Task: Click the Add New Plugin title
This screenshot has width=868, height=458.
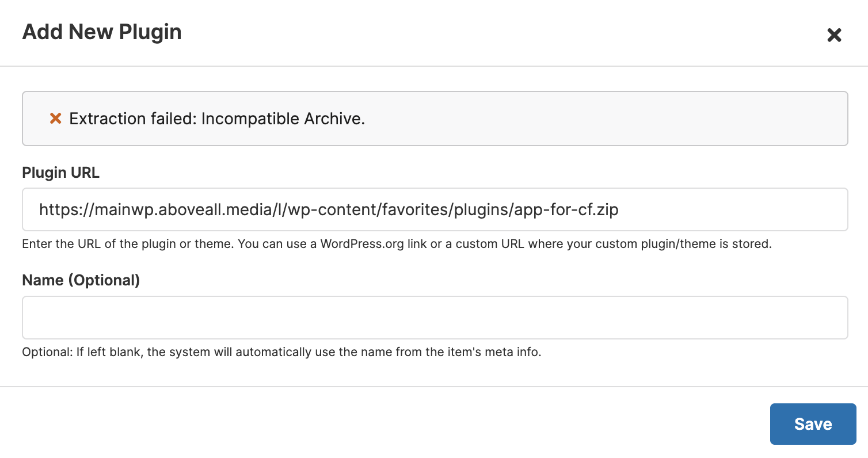Action: [x=102, y=32]
